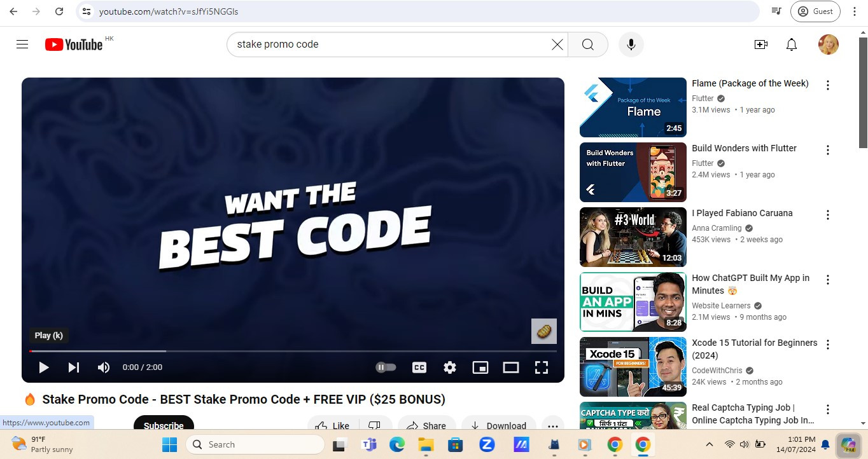
Task: Open the browser media control icon
Action: pos(776,11)
